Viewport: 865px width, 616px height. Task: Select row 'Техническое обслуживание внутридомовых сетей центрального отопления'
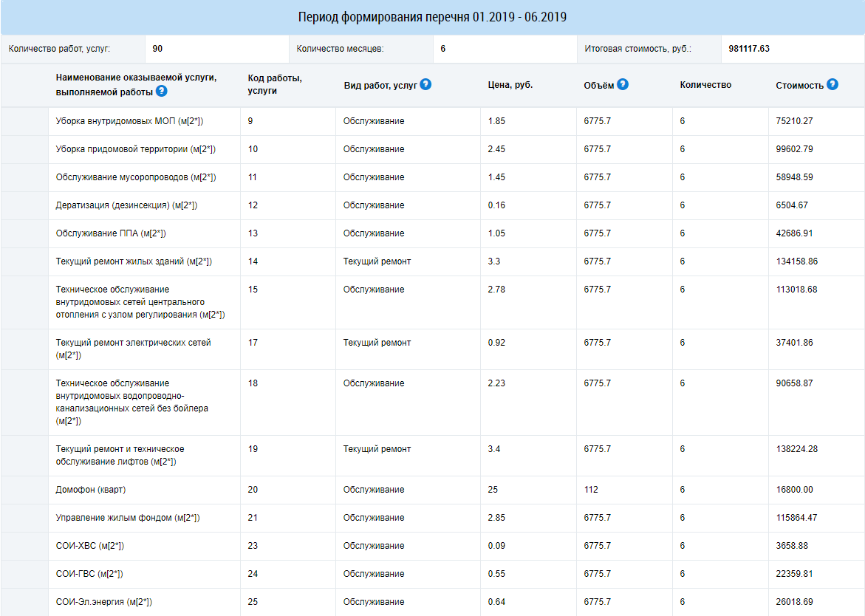pos(433,302)
